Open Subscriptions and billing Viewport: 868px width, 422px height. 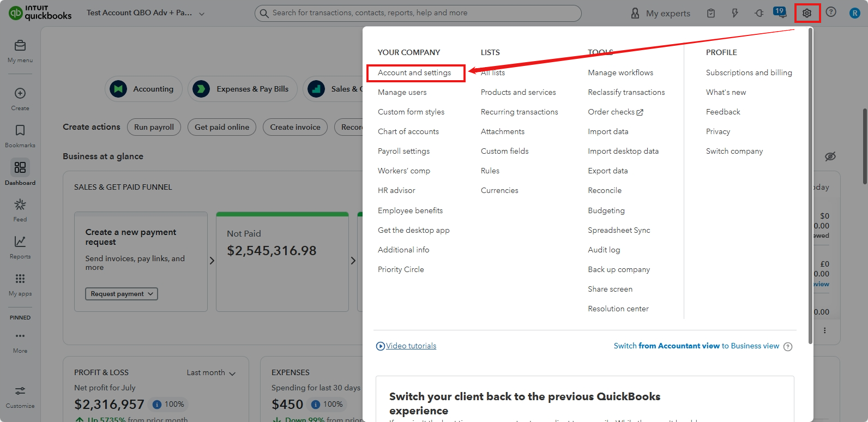[x=749, y=73]
